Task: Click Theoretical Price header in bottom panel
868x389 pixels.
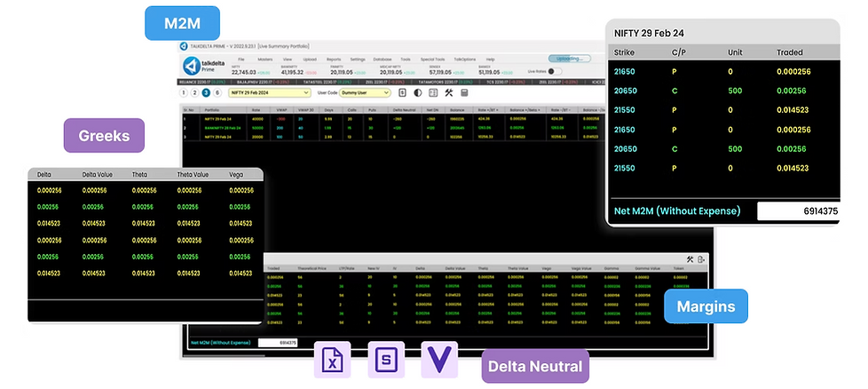Action: tap(312, 268)
